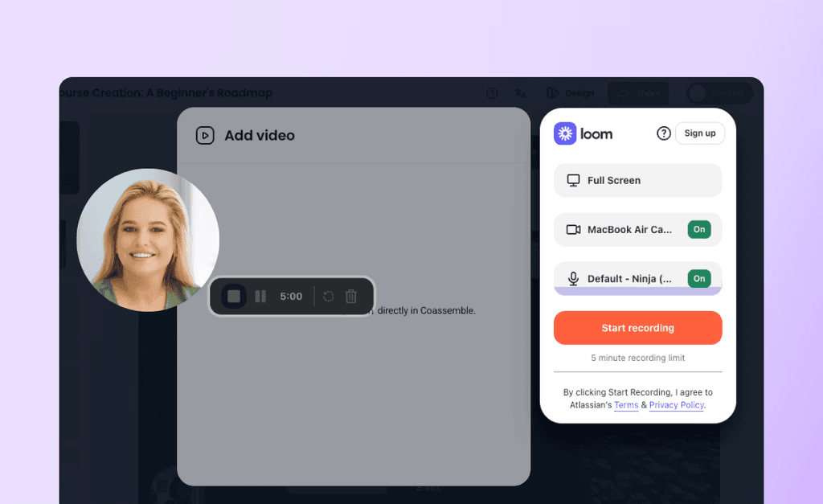Click the help icon in the course header

[492, 93]
